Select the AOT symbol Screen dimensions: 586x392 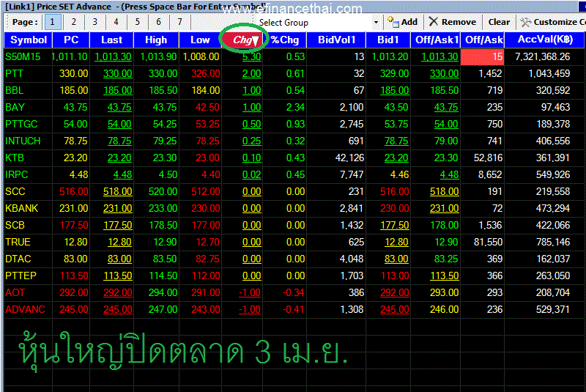[15, 292]
